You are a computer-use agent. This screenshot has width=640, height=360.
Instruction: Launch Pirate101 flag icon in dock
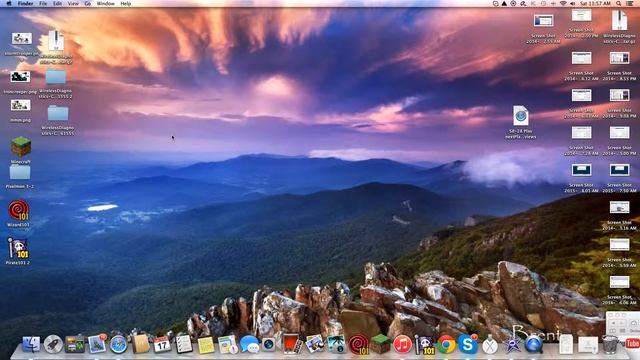click(x=424, y=345)
